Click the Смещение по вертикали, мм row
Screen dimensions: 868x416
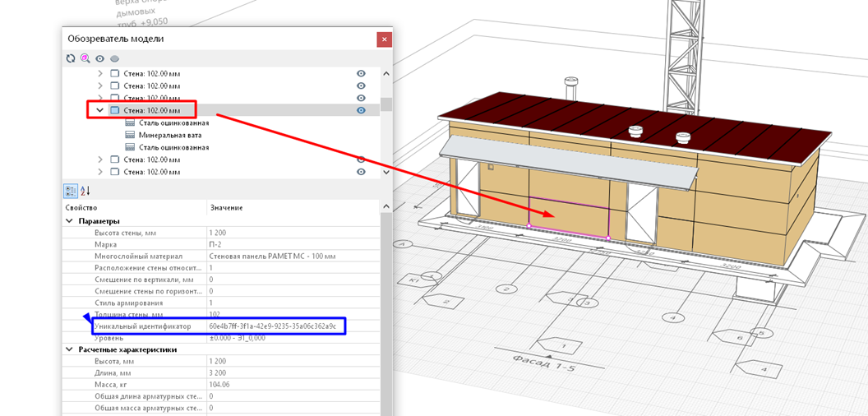tap(221, 280)
